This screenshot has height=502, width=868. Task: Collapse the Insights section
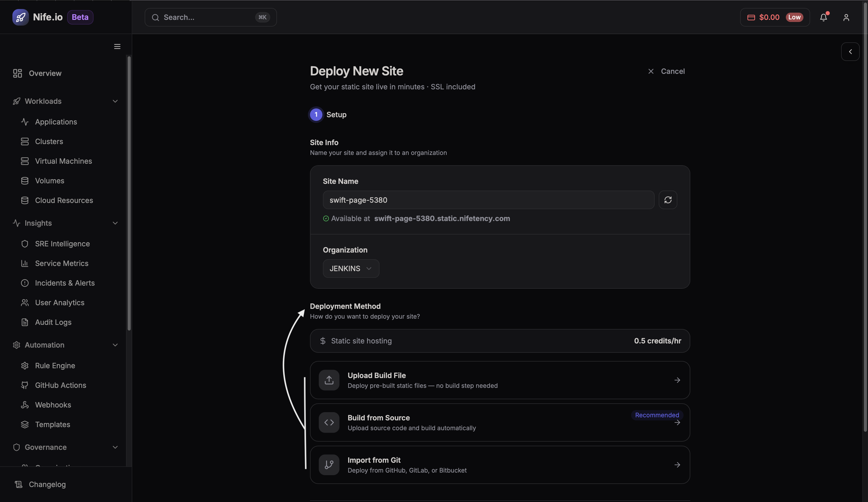115,223
